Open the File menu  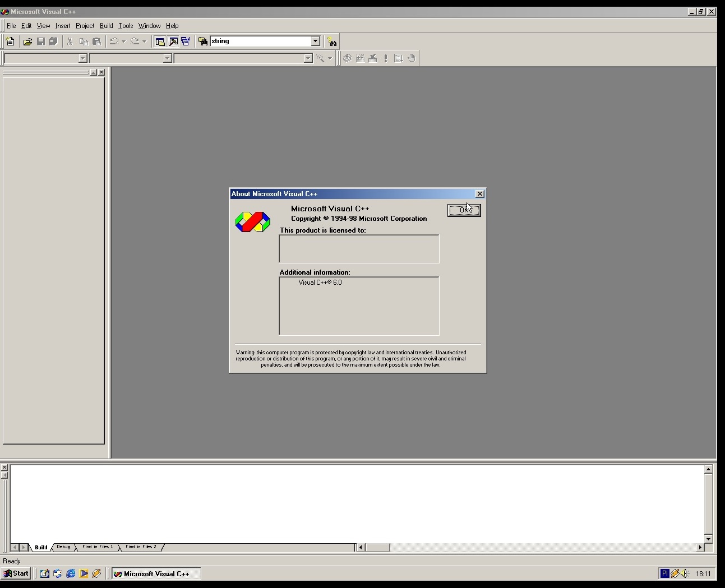point(11,26)
